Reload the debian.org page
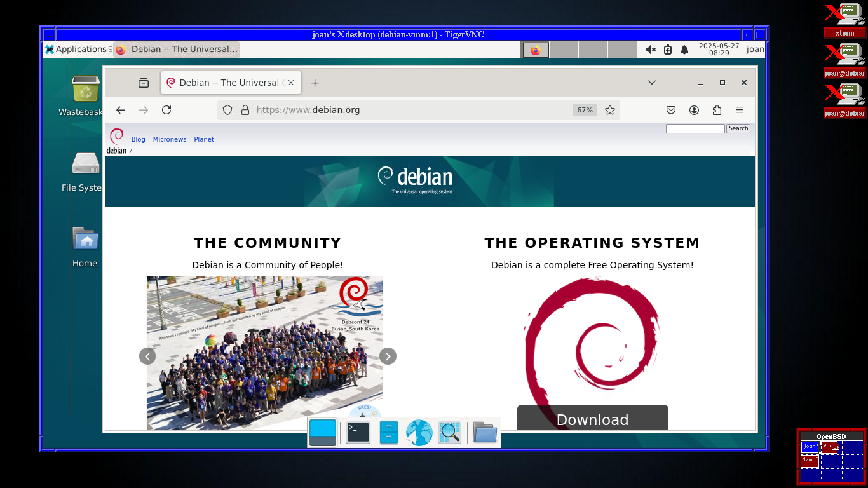868x488 pixels. coord(166,110)
